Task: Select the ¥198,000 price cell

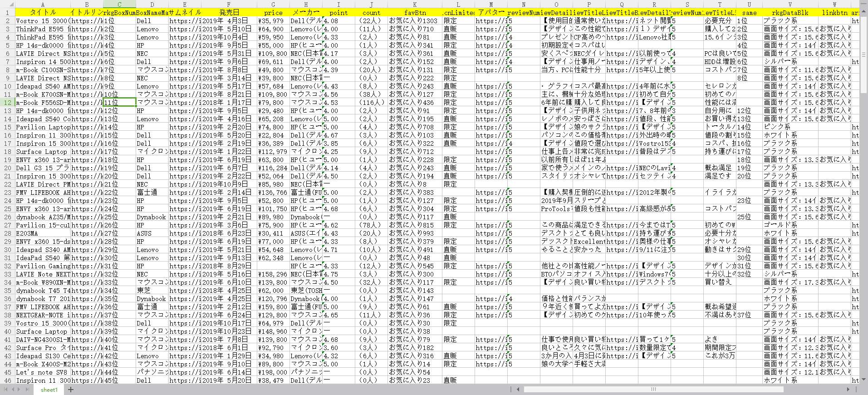Action: click(x=273, y=372)
